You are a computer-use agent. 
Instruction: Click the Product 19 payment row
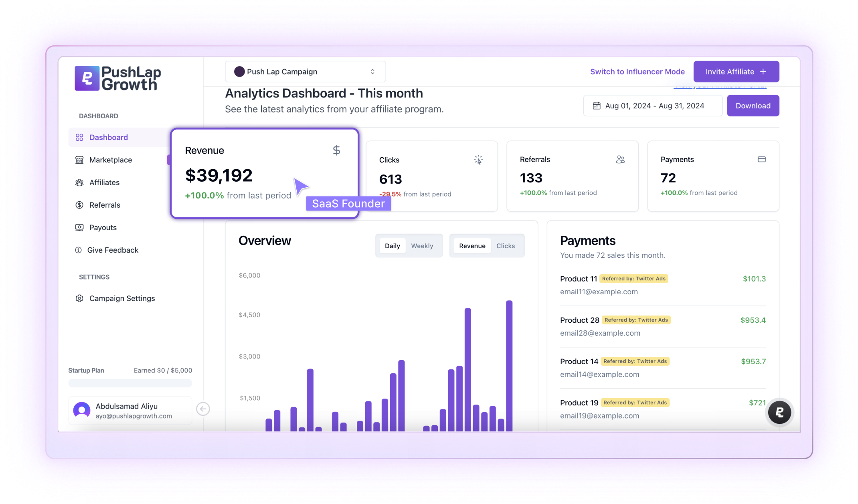663,409
